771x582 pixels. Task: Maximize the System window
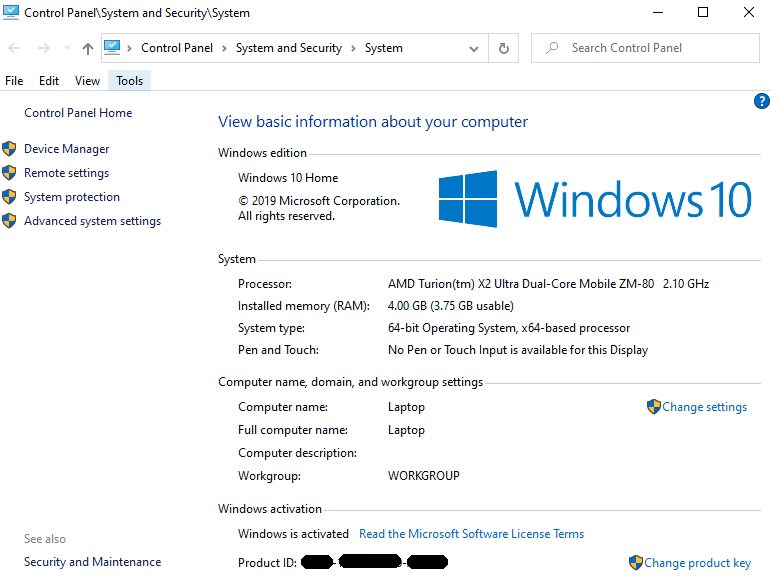point(703,12)
